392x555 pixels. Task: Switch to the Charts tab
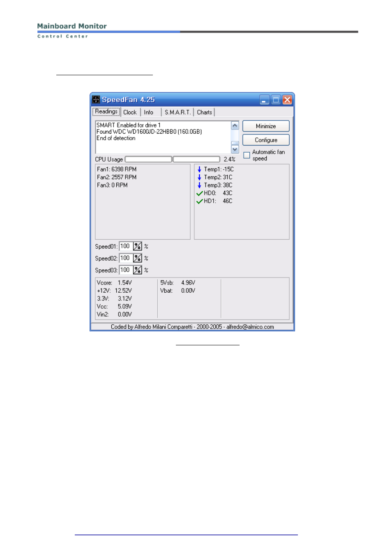point(204,112)
